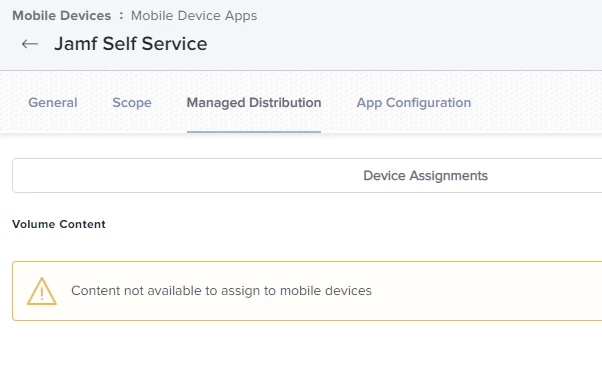Click the word Configuration in the last tab
The image size is (602, 368).
[428, 103]
